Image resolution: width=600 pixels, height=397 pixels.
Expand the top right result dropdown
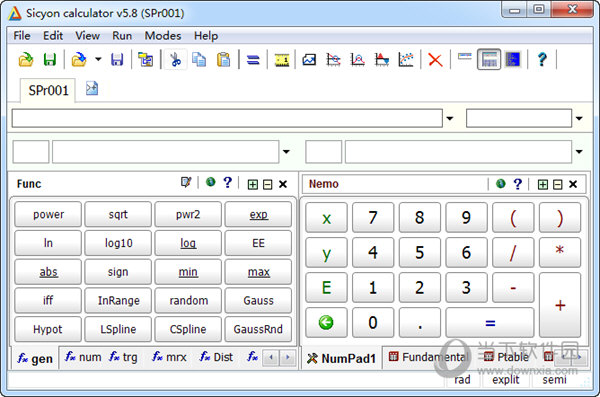tap(579, 119)
